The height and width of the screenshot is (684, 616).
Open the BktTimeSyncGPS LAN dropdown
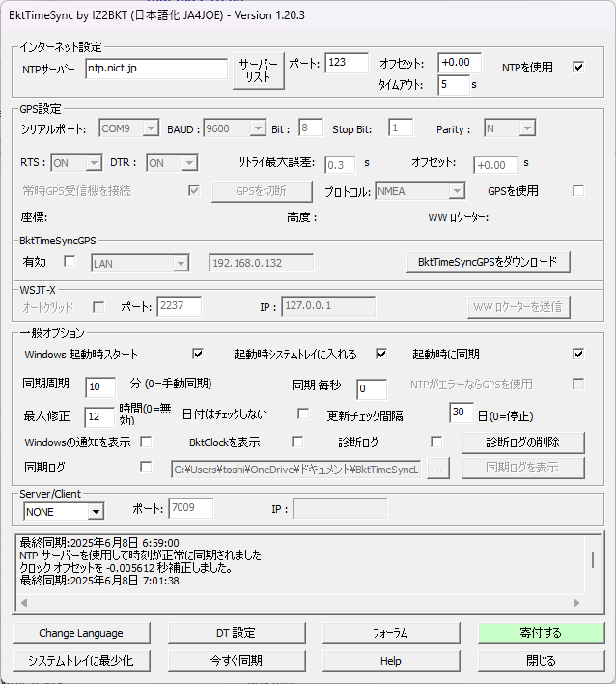click(x=140, y=264)
